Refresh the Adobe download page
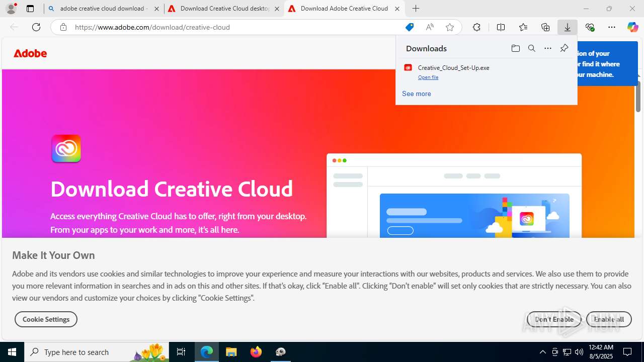Screen dimensions: 644x362 click(36, 27)
